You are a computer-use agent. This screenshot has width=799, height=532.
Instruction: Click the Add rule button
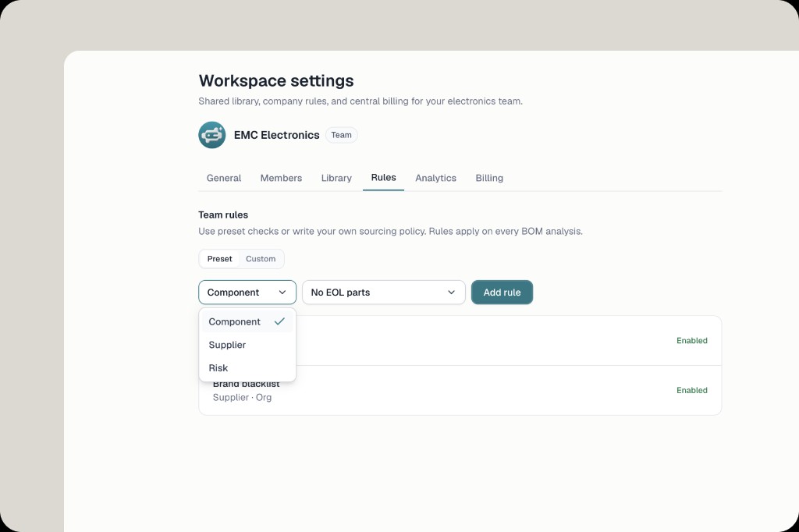502,293
